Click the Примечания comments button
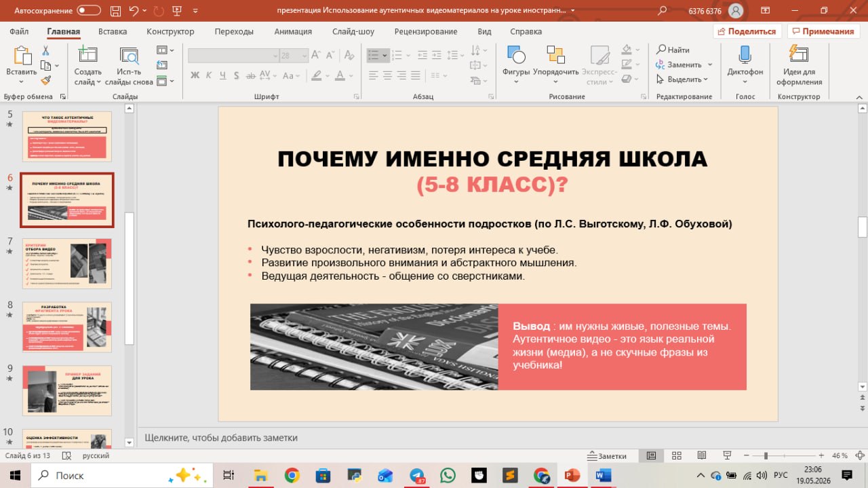868x488 pixels. coord(823,32)
